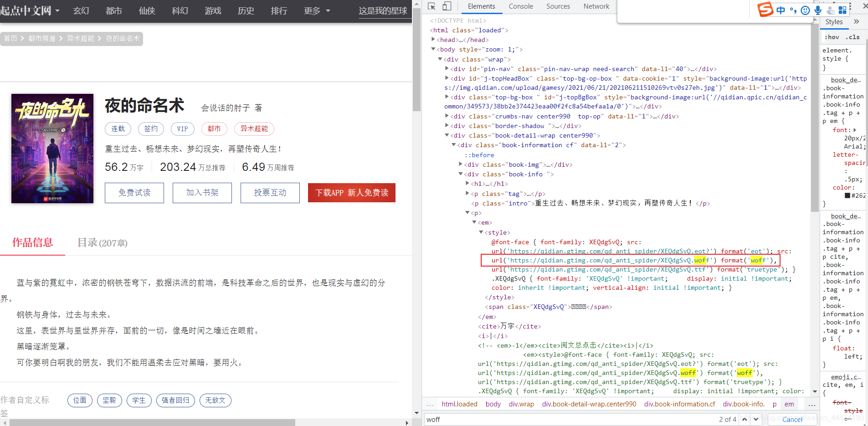
Task: Expand the border-shadow div node
Action: point(447,126)
